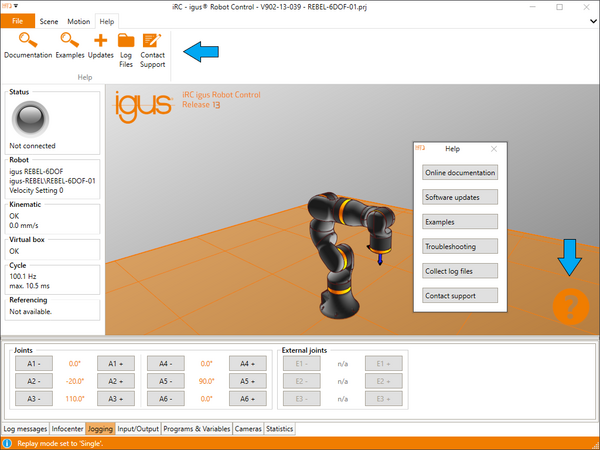Close the Help popup window
The width and height of the screenshot is (600, 450).
point(494,148)
